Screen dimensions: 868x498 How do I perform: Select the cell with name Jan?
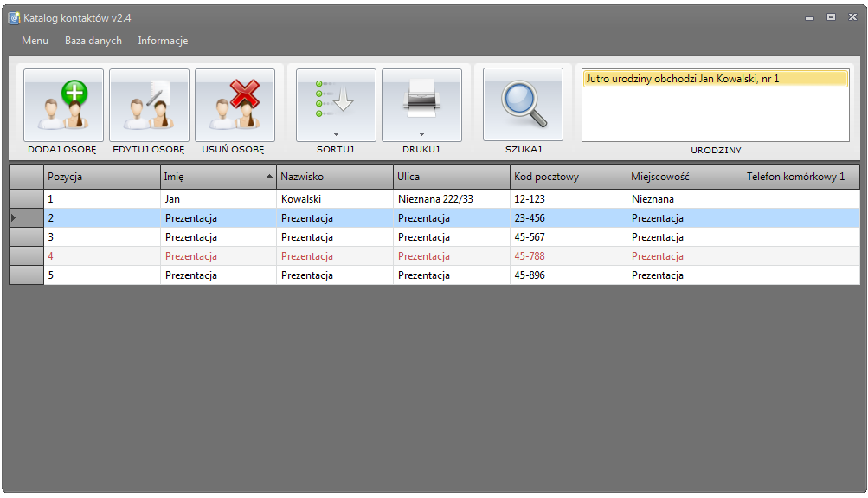tap(218, 199)
